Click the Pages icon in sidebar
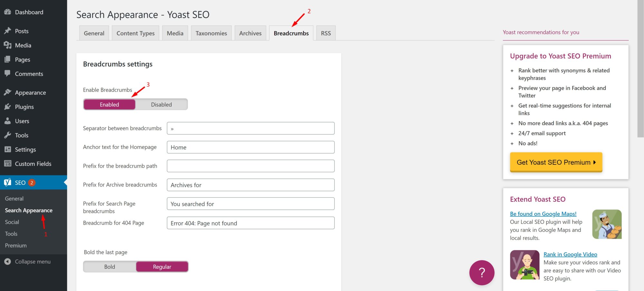Image resolution: width=644 pixels, height=291 pixels. click(x=8, y=59)
